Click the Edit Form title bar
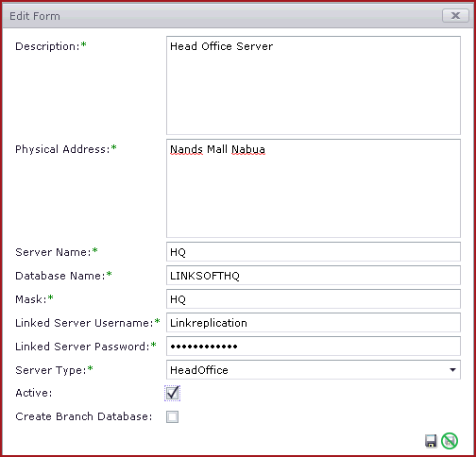Viewport: 476px width, 457px height. (220, 16)
